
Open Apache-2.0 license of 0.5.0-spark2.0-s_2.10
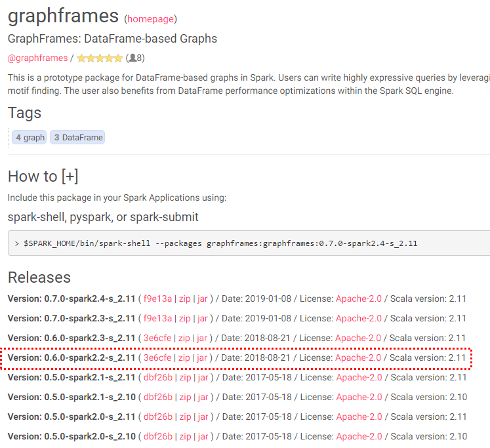point(359,436)
